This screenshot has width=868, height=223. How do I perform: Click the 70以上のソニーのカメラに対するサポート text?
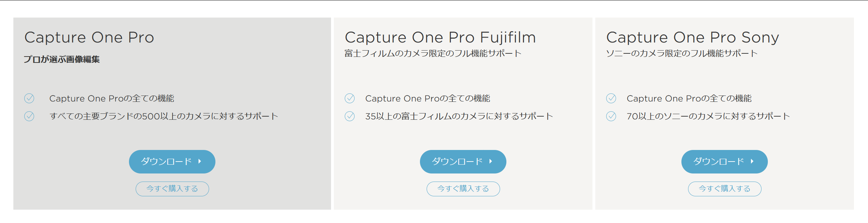[708, 116]
